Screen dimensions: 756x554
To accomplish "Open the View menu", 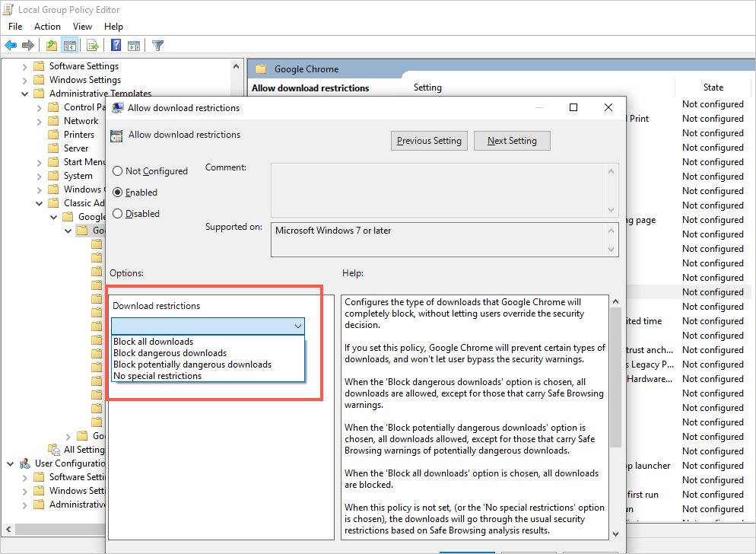I will pos(82,27).
